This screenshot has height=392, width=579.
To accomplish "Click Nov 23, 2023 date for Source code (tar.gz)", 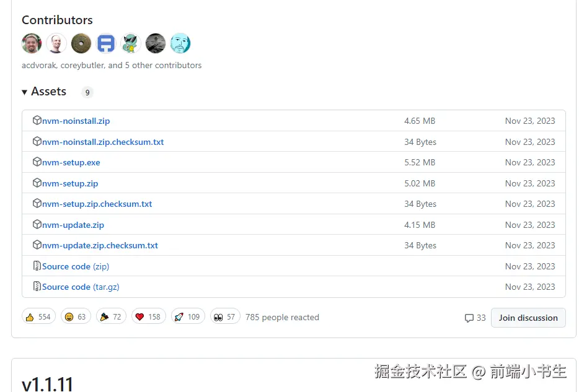I will 530,287.
